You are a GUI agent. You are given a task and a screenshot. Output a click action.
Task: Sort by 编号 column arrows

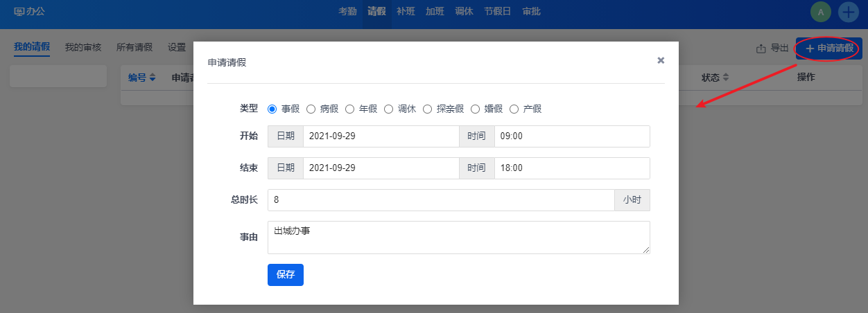click(x=153, y=78)
